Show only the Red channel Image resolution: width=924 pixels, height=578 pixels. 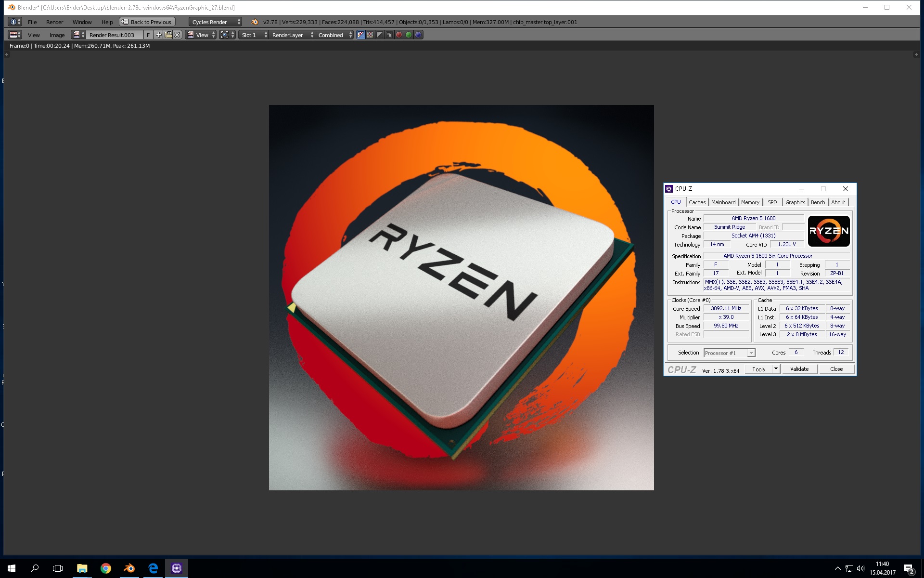(x=399, y=35)
